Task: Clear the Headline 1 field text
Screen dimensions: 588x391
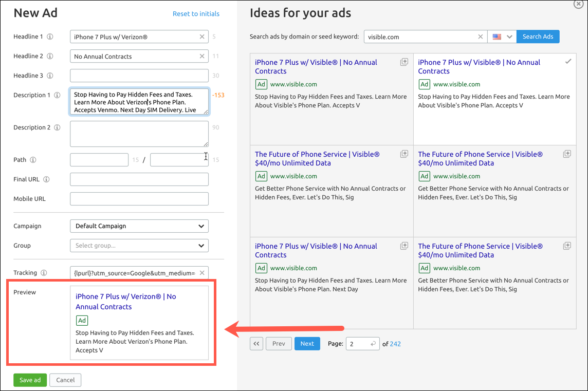Action: 202,36
